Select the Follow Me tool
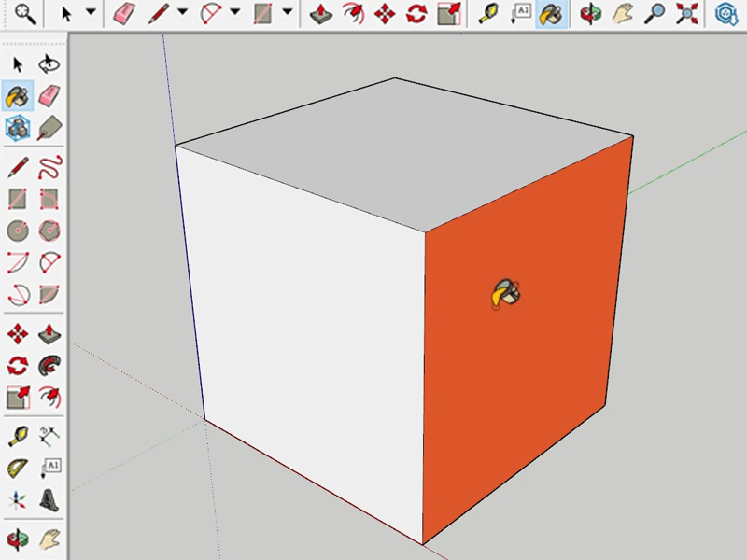 pyautogui.click(x=49, y=366)
